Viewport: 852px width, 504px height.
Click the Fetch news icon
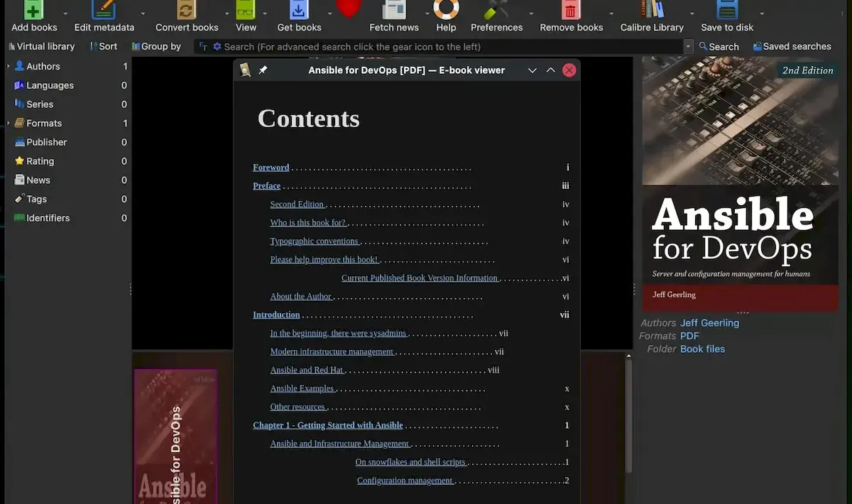pyautogui.click(x=394, y=9)
